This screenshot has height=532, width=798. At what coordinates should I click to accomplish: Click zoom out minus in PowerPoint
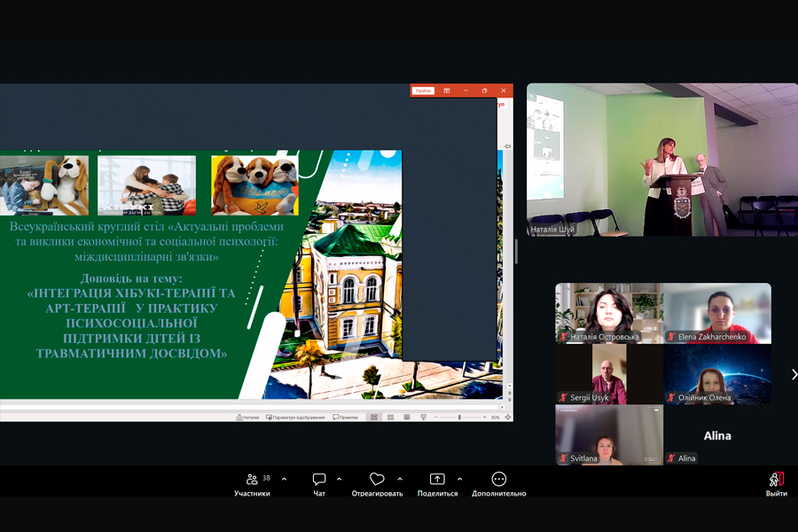coord(436,418)
